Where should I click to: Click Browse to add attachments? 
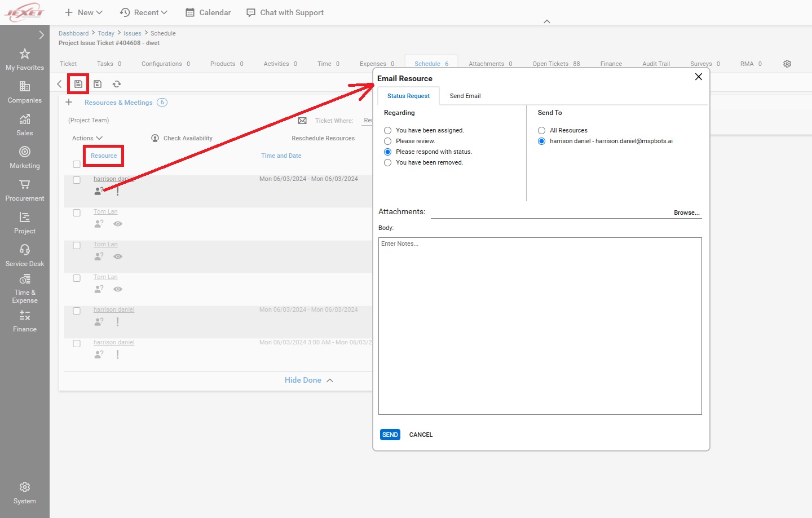point(686,213)
